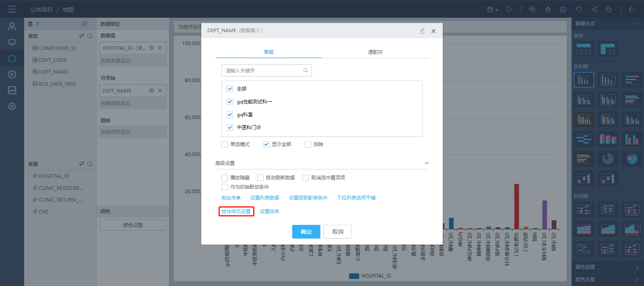Click the refresh-with-lightning icon
The height and width of the screenshot is (286, 644).
[532, 9]
